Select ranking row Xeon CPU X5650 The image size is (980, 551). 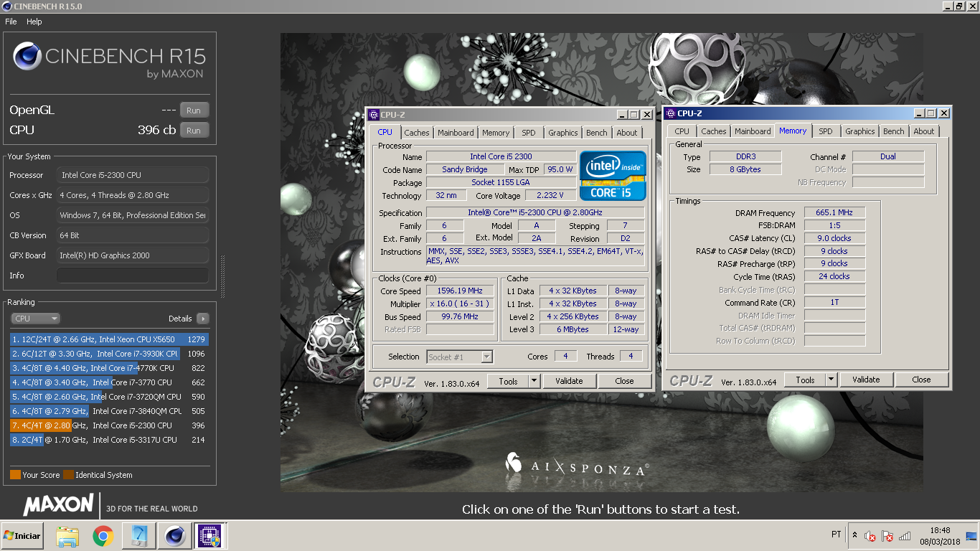[x=109, y=339]
